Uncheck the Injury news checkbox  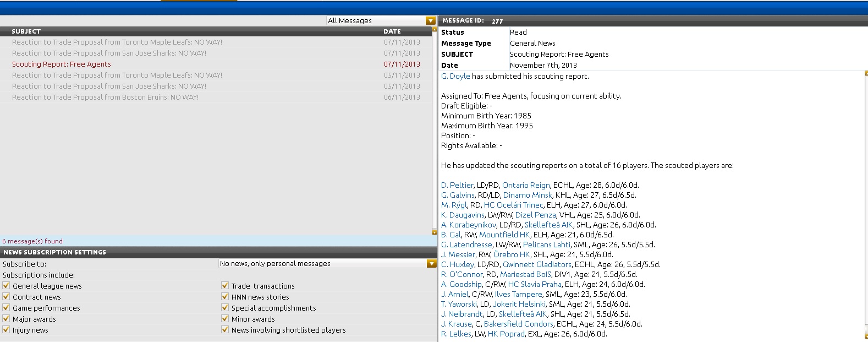6,330
